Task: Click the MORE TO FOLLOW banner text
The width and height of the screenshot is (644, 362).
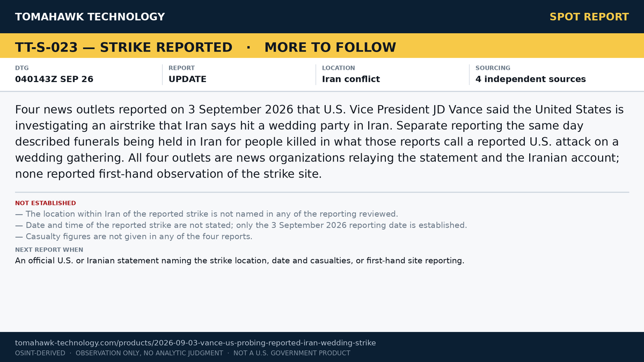Action: [x=330, y=47]
